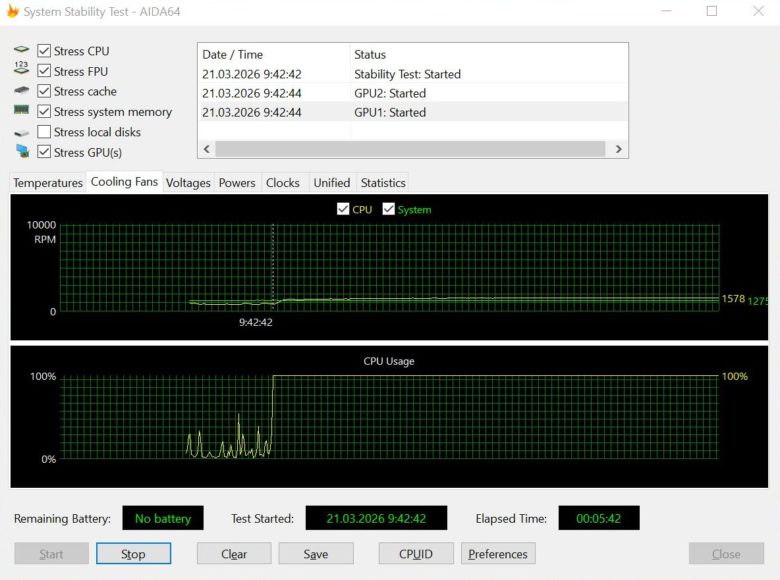Select the GPU1: Started log row

click(x=412, y=112)
